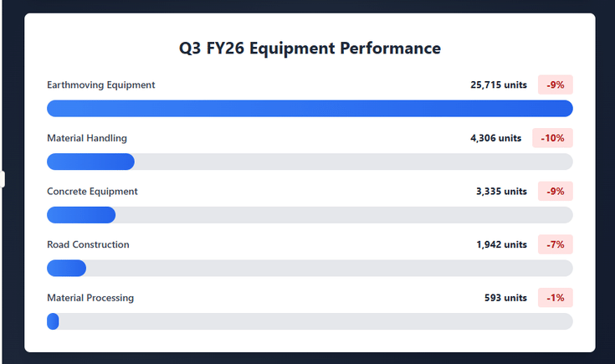Click the -10% badge for Material Handling
Viewport: 615px width, 364px height.
coord(552,138)
